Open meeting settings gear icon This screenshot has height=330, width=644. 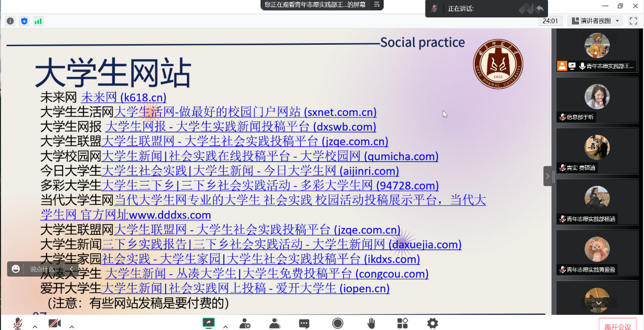click(432, 323)
